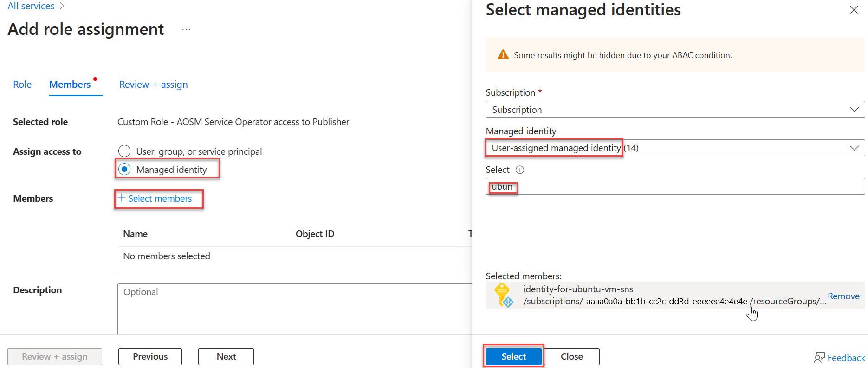The height and width of the screenshot is (368, 868).
Task: Click the No members selected row
Action: (295, 256)
